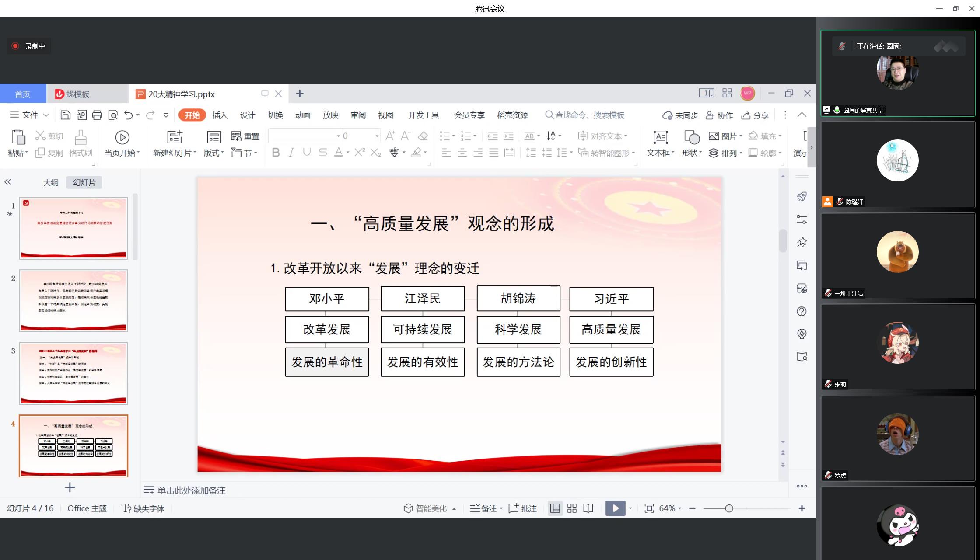The height and width of the screenshot is (560, 980).
Task: Click the Underline formatting icon
Action: 307,153
